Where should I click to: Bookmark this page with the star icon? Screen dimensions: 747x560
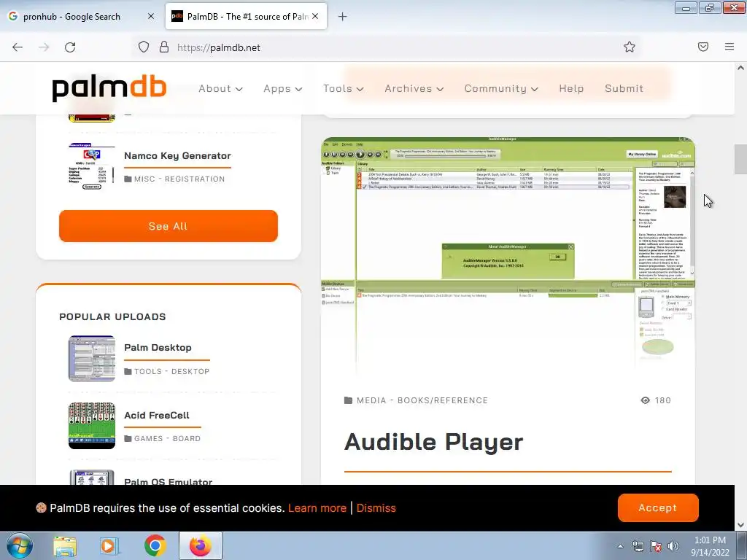[630, 47]
